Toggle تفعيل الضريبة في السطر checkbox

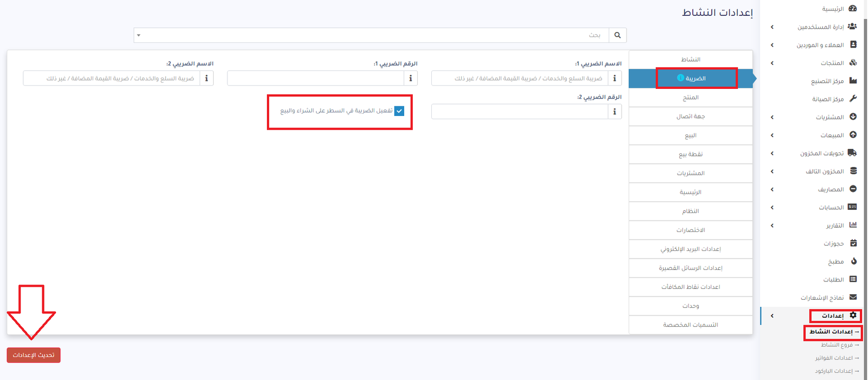(399, 111)
